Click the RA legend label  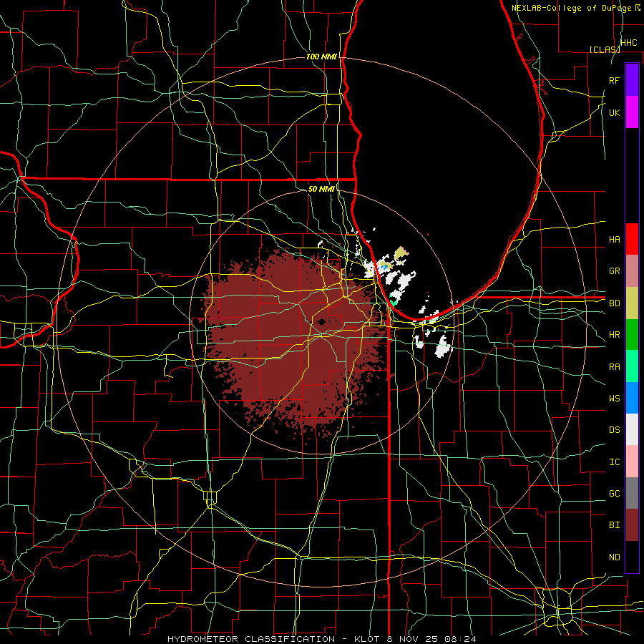click(x=615, y=367)
